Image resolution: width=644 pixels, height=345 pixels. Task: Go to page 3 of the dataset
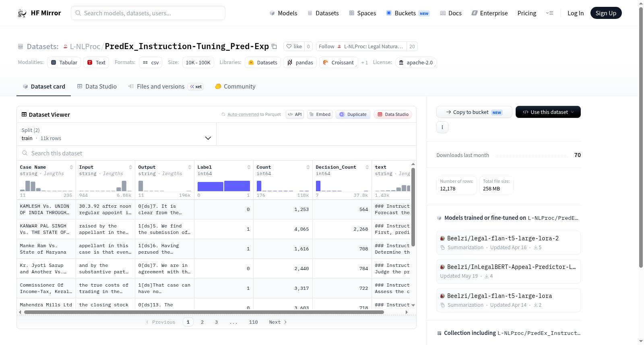216,322
